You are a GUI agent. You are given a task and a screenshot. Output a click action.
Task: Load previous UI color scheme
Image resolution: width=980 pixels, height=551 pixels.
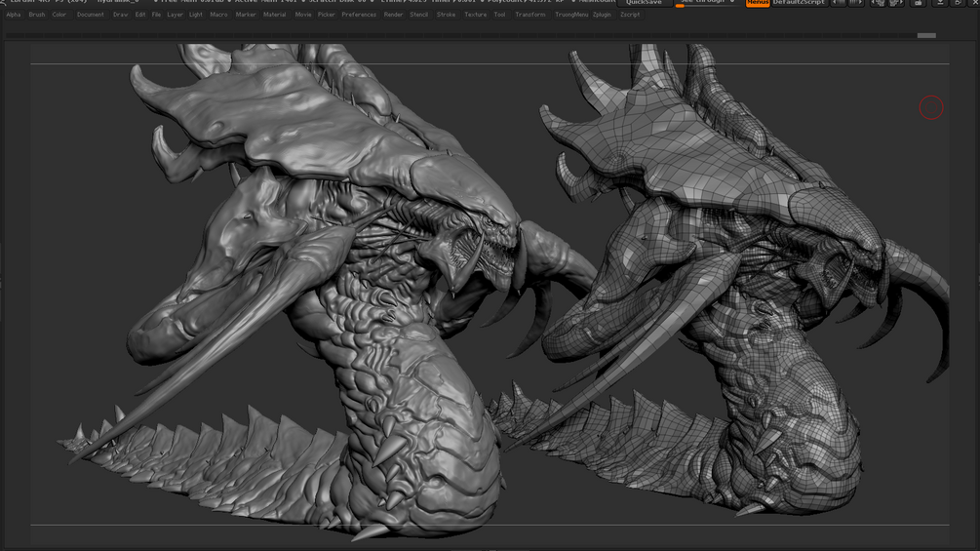[879, 3]
